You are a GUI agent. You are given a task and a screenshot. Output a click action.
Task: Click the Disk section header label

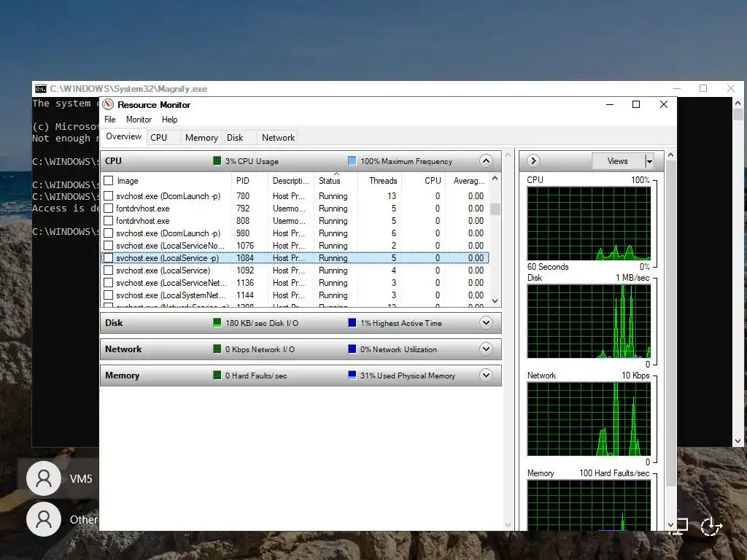coord(114,323)
